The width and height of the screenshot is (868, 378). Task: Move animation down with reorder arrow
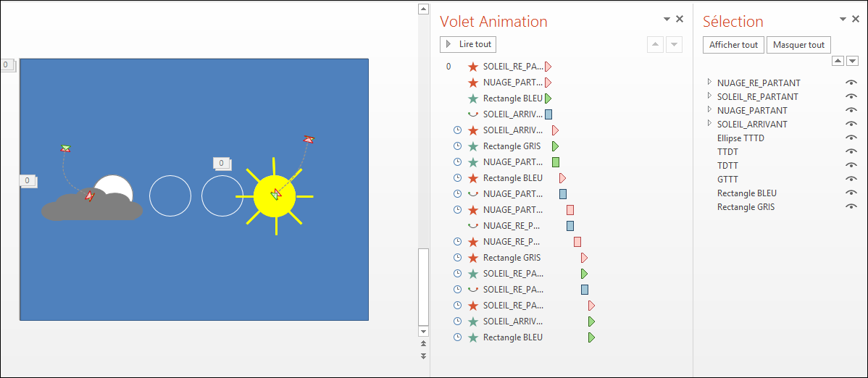(674, 44)
